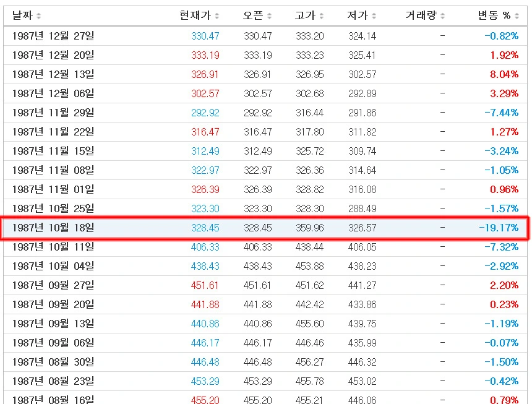Screen dimensions: 532x404
Task: Sort by 저가 column arrows
Action: [374, 16]
